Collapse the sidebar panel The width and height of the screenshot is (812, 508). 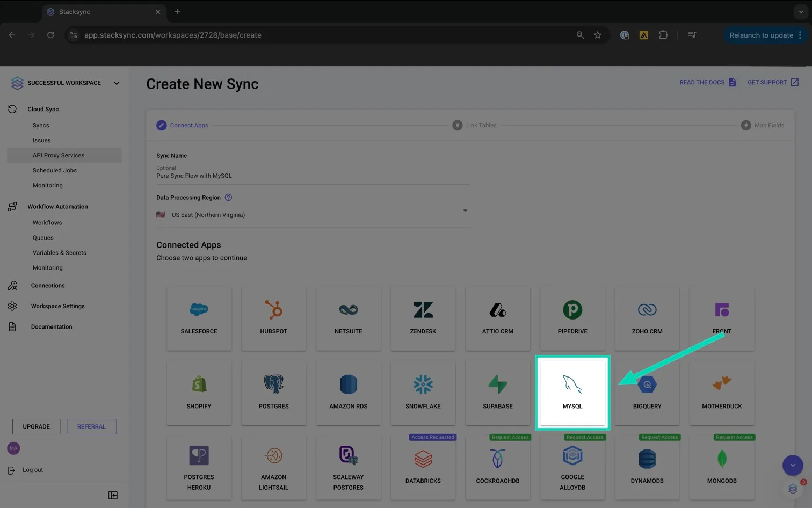tap(113, 495)
